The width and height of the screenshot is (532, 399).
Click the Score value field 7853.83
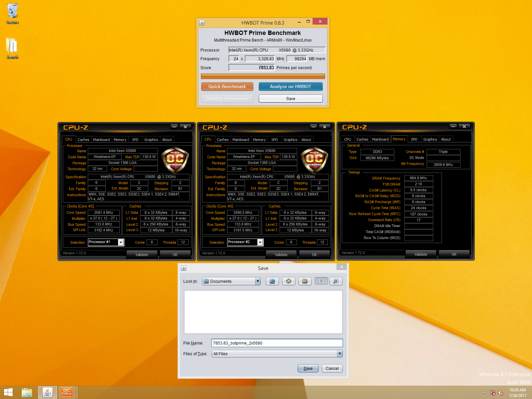252,67
